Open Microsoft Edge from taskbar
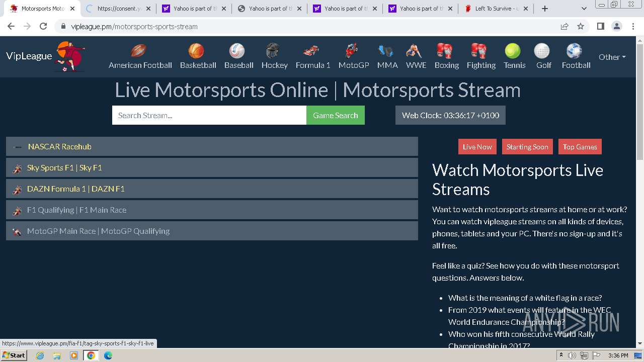 108,355
